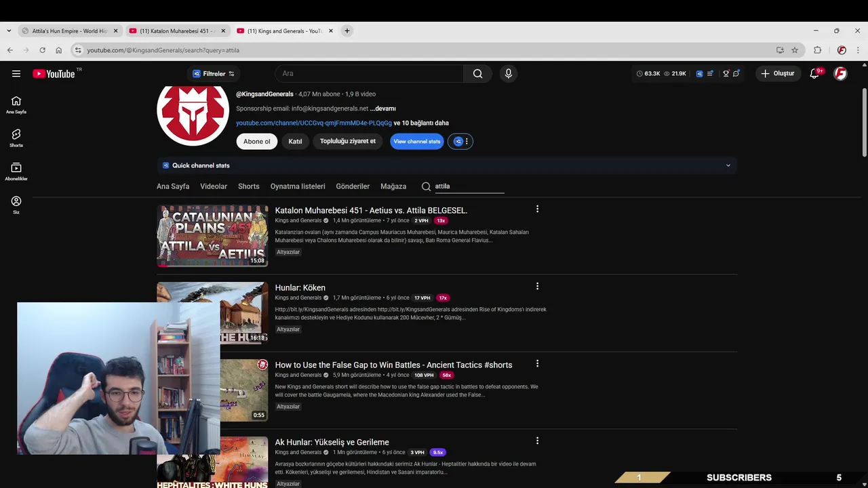This screenshot has height=488, width=868.
Task: Go to Chrome home page button
Action: (x=59, y=50)
